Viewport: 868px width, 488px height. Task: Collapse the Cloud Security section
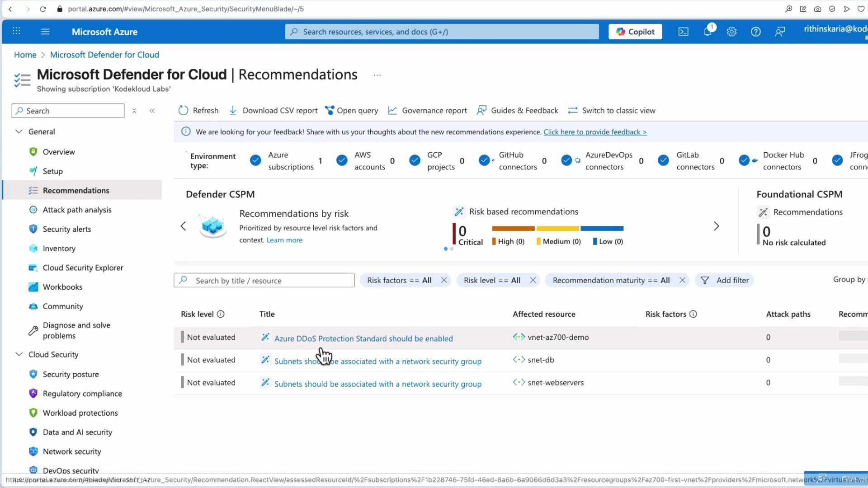19,354
